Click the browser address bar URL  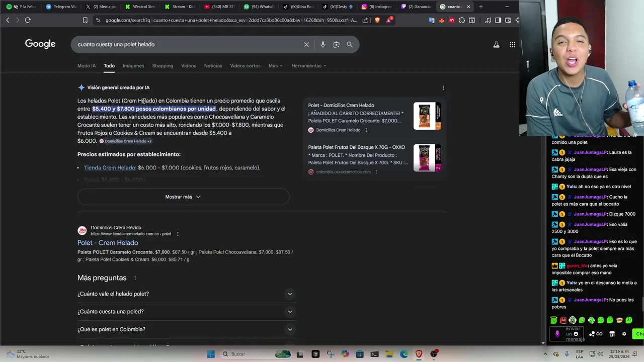click(231, 20)
